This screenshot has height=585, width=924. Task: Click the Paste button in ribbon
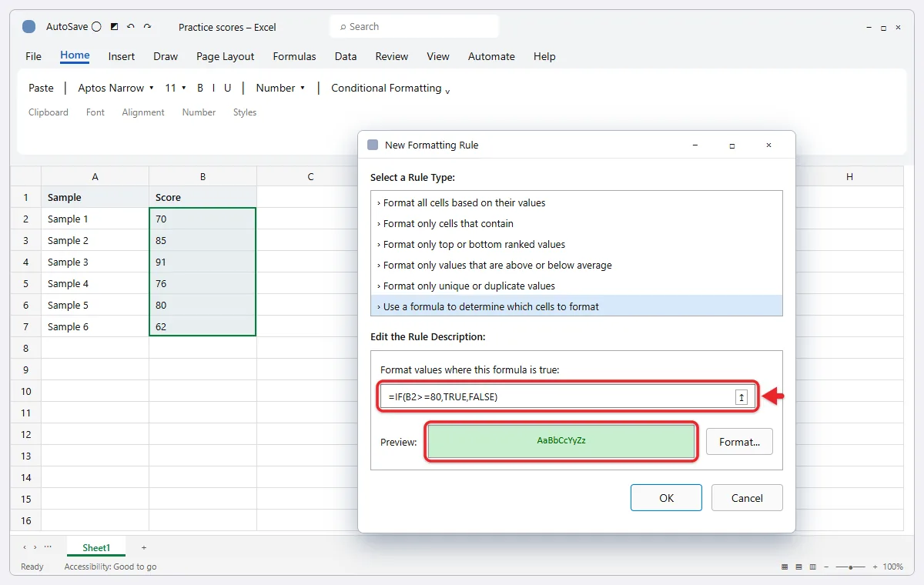pos(41,88)
